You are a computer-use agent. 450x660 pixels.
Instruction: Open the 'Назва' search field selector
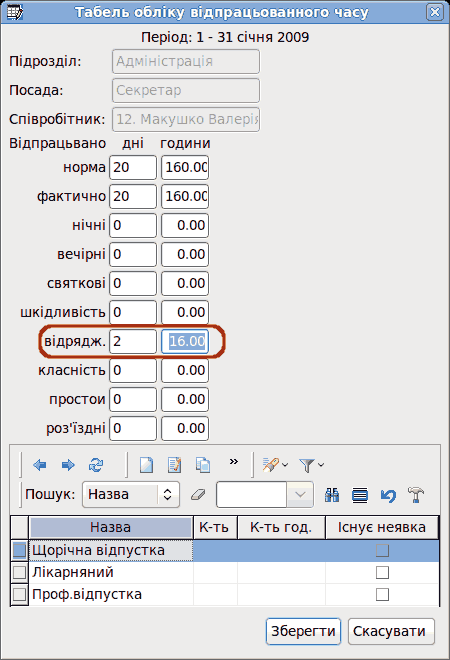point(131,495)
